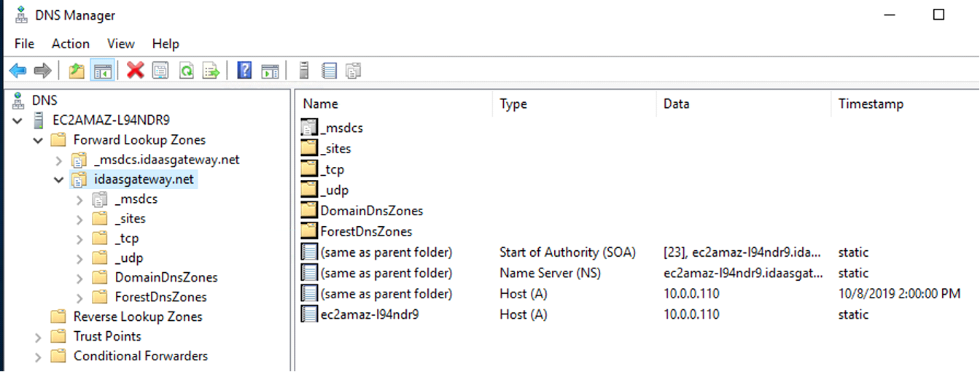Image resolution: width=980 pixels, height=372 pixels.
Task: Click the Timestamp column header
Action: point(871,104)
